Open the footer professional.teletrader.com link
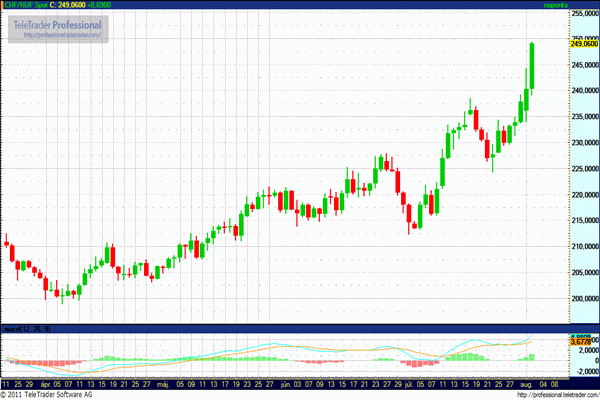Screen dimensions: 600x400 pos(554,394)
